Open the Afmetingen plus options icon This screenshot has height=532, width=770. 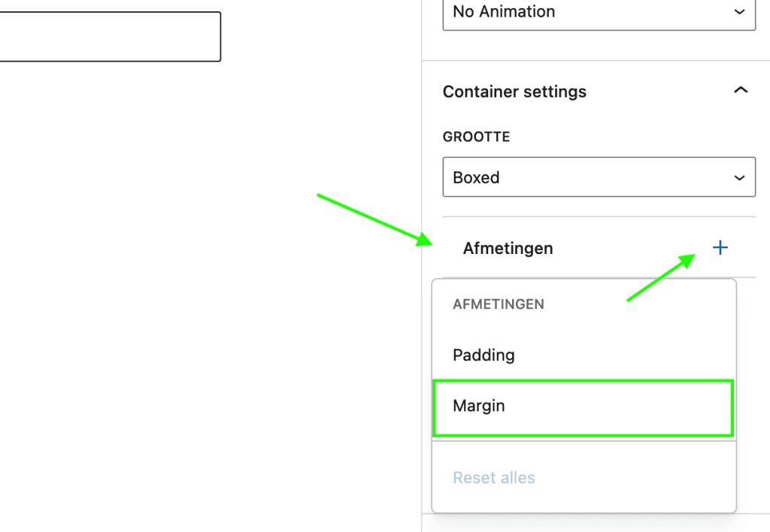[x=720, y=247]
